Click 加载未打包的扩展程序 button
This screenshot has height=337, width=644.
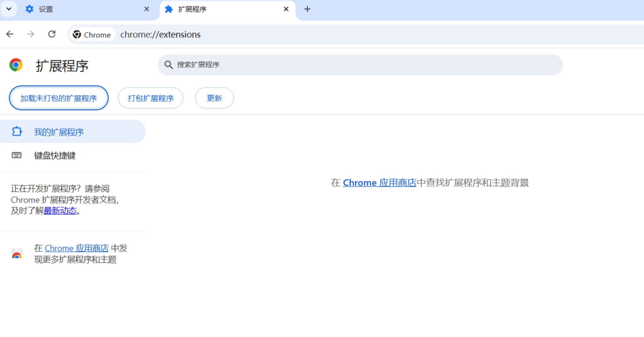[x=59, y=98]
